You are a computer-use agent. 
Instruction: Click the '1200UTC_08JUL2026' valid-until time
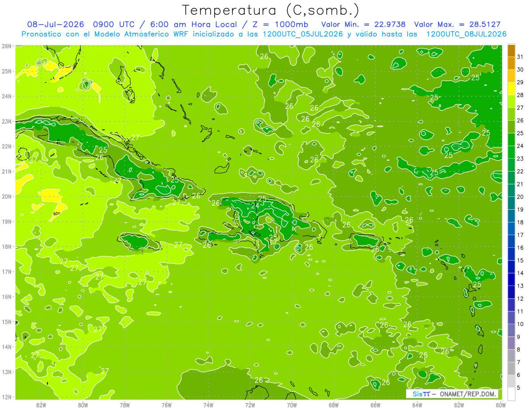[x=466, y=34]
